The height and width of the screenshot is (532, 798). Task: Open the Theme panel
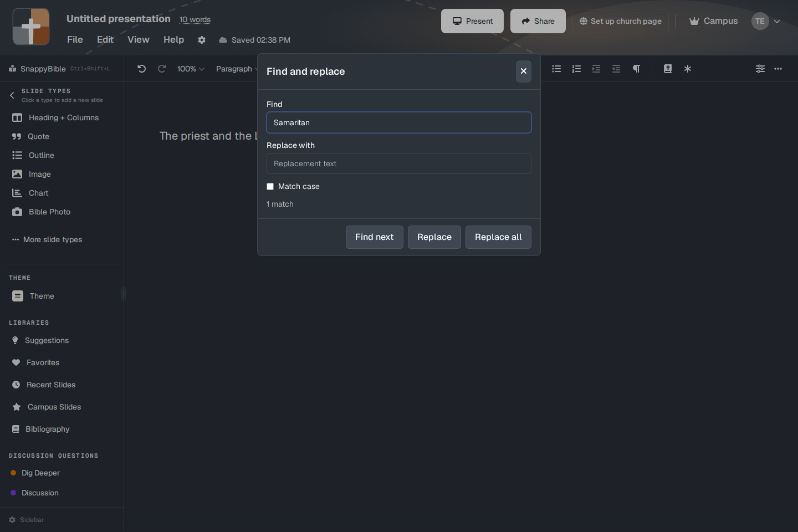coord(33,296)
